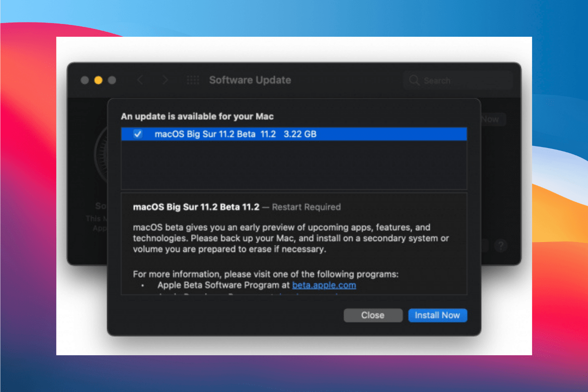588x392 pixels.
Task: Click the Install Now button
Action: click(x=438, y=315)
